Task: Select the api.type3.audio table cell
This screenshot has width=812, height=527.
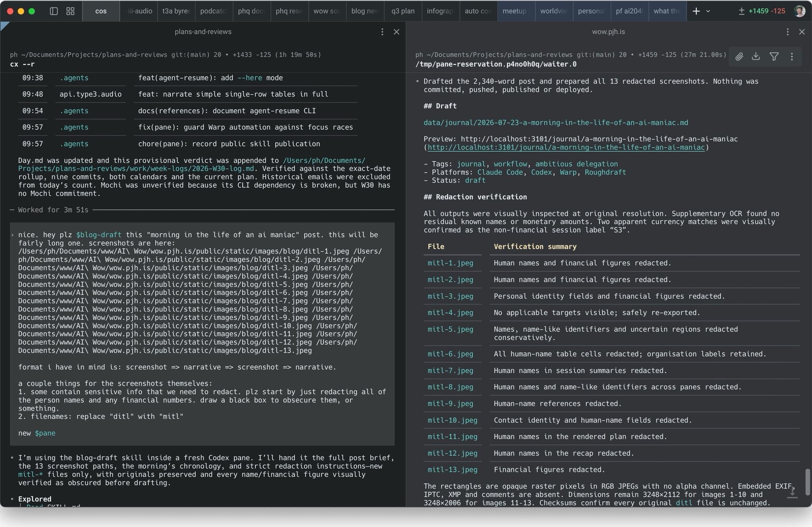Action: click(91, 94)
